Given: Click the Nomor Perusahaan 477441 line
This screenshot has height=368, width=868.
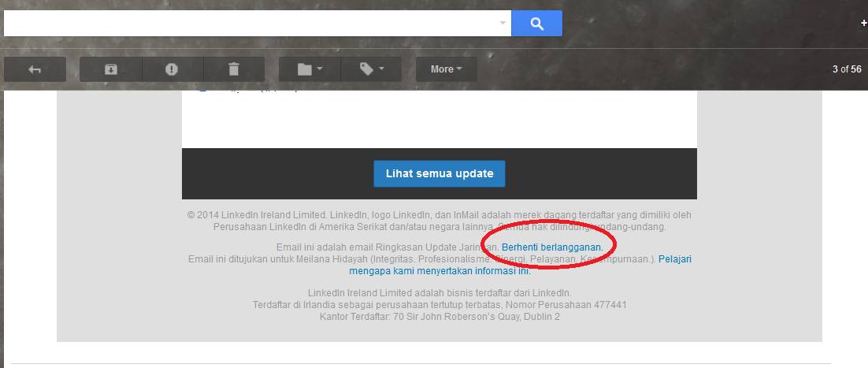Looking at the screenshot, I should click(x=440, y=305).
